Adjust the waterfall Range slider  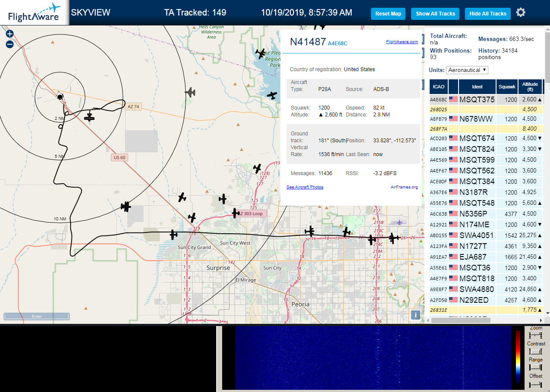535,367
